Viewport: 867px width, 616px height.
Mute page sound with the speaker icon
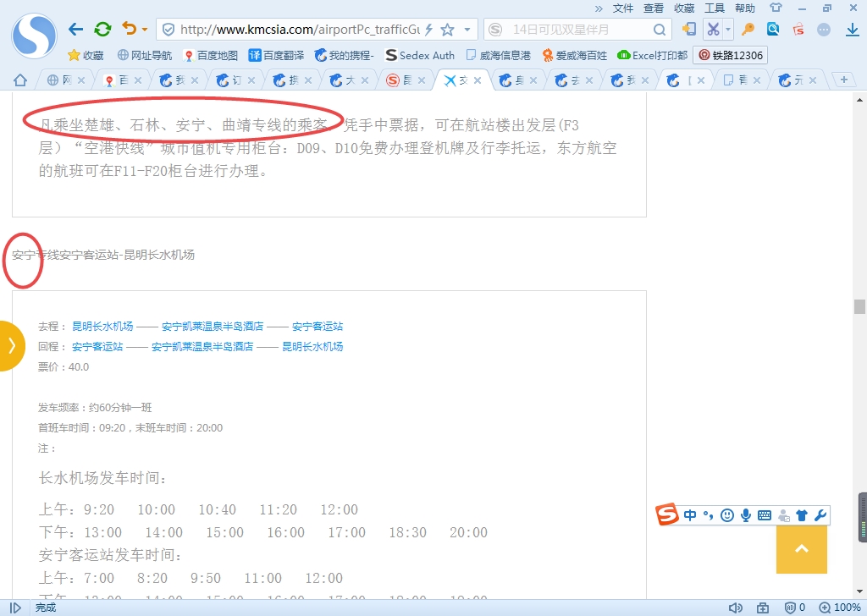tap(736, 608)
